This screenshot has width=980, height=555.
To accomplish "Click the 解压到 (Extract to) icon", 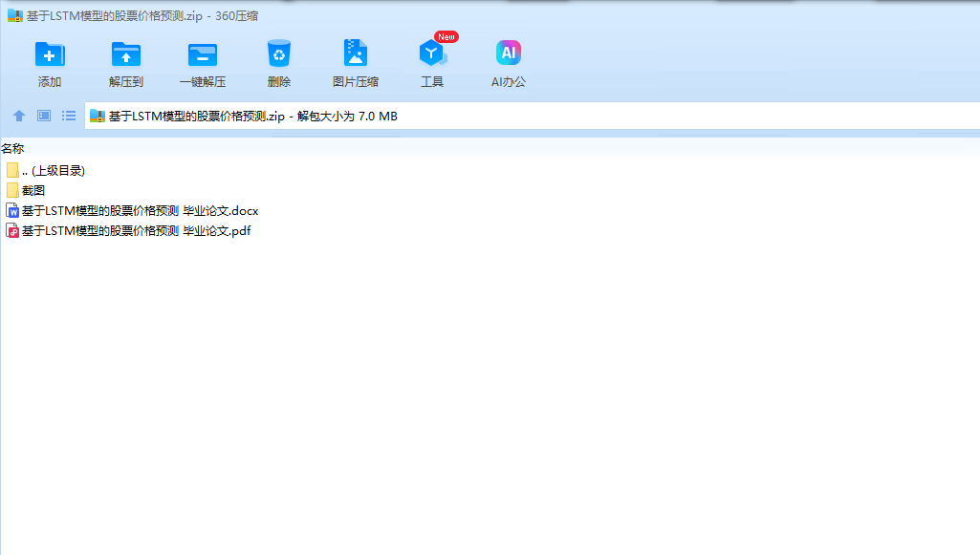I will click(125, 54).
